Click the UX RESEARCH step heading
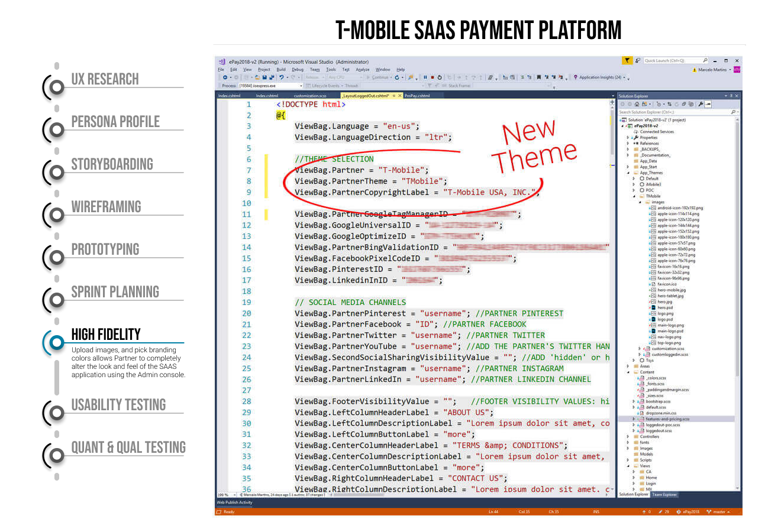 (105, 79)
